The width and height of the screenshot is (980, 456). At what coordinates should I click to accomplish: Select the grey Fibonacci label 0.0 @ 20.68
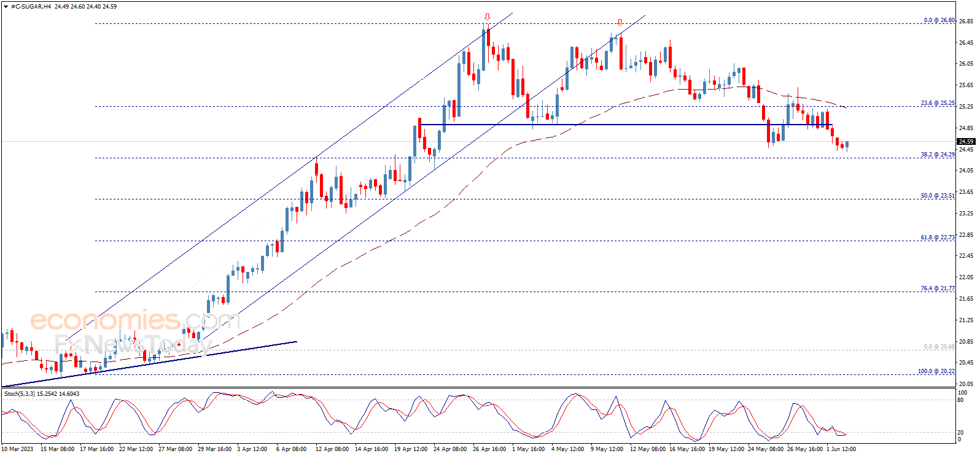tap(939, 347)
